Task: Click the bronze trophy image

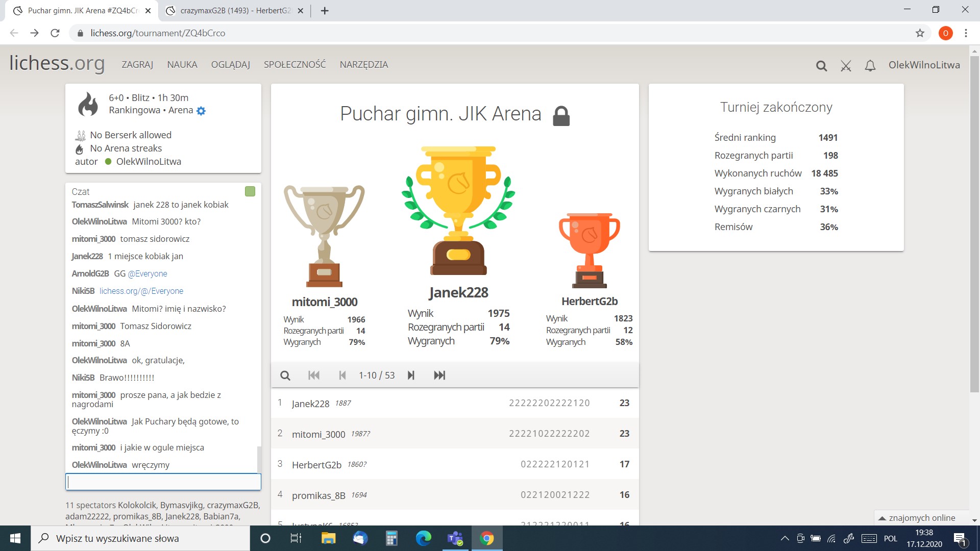Action: 590,251
